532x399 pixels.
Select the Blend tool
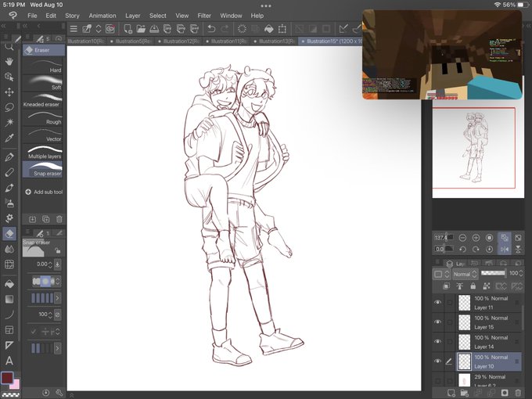(x=9, y=250)
